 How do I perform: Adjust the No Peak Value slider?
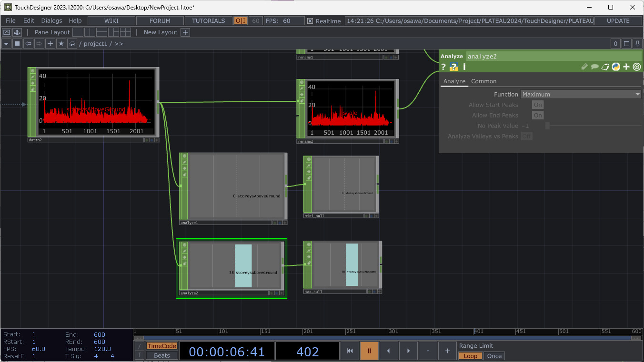pyautogui.click(x=593, y=126)
